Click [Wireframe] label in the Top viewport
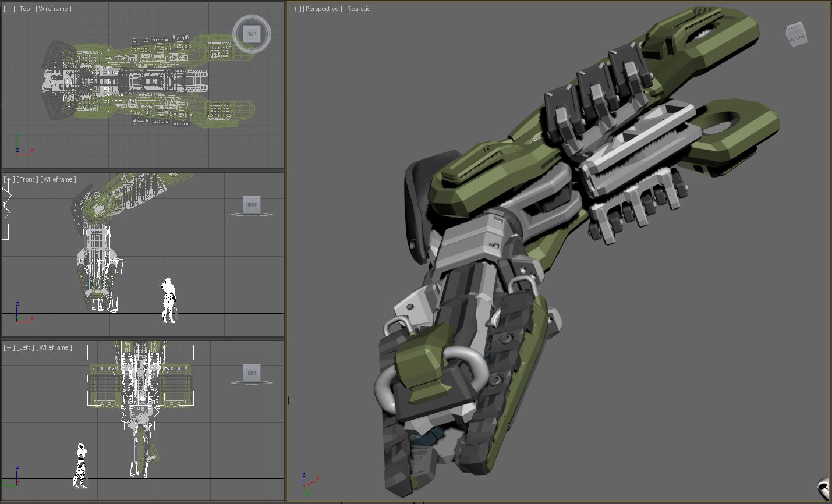Viewport: 832px width, 504px height. [54, 9]
